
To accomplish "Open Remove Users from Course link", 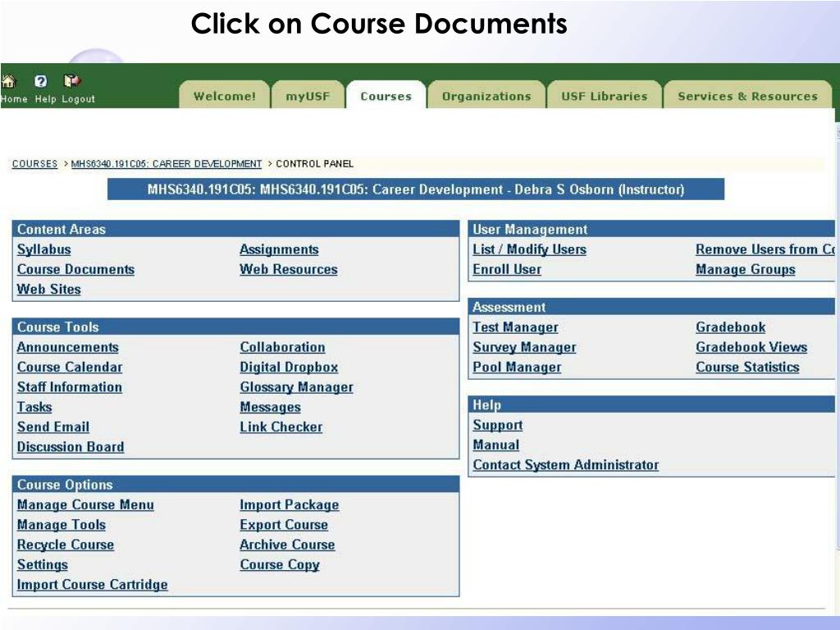I will coord(765,249).
